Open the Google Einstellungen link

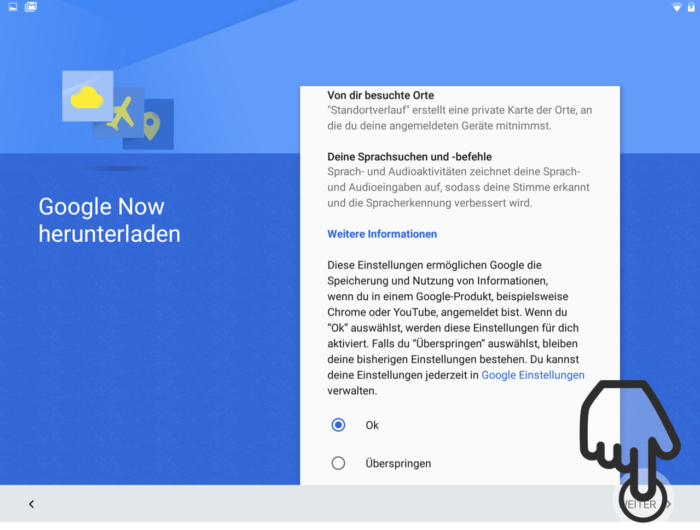point(533,375)
